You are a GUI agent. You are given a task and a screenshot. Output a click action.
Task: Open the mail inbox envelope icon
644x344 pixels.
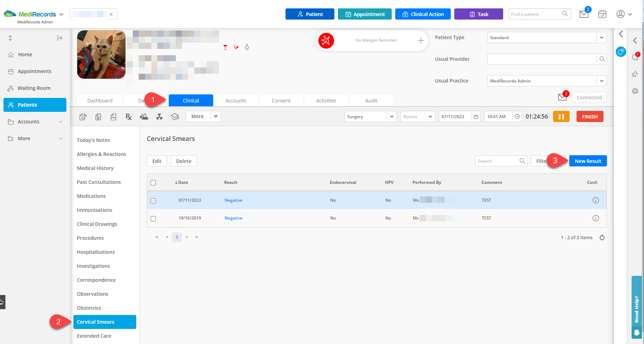tap(584, 14)
